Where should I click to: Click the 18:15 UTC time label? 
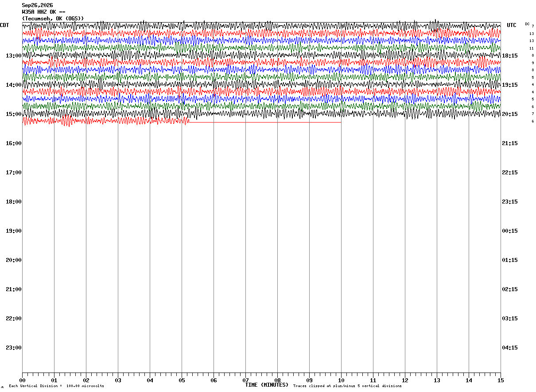509,56
